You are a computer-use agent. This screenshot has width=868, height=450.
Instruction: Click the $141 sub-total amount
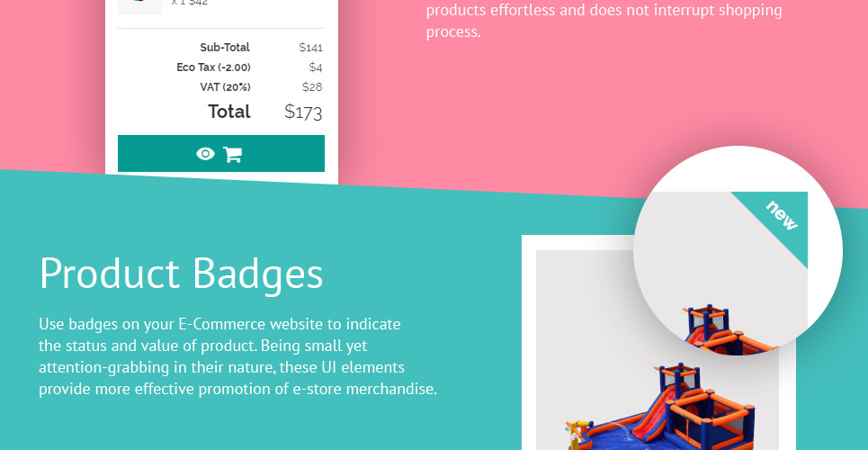point(310,47)
